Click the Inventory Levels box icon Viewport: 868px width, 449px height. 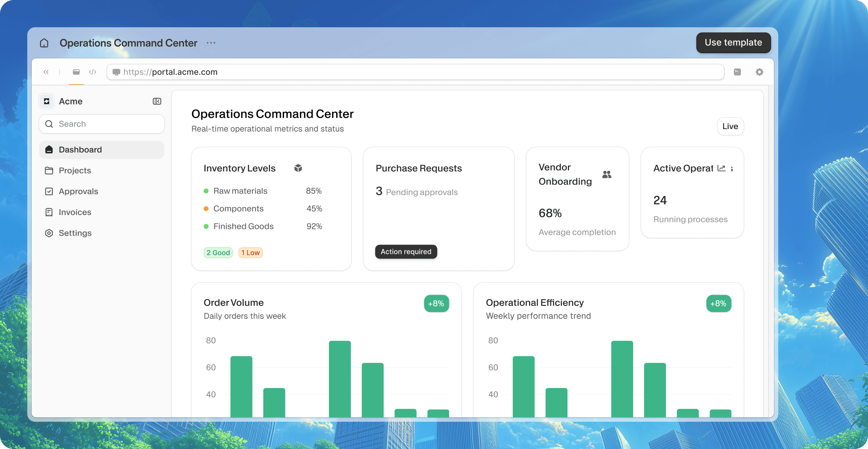pyautogui.click(x=298, y=168)
